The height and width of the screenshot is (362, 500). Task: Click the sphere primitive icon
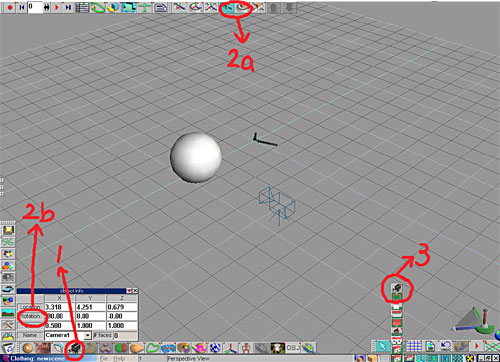pos(28,348)
